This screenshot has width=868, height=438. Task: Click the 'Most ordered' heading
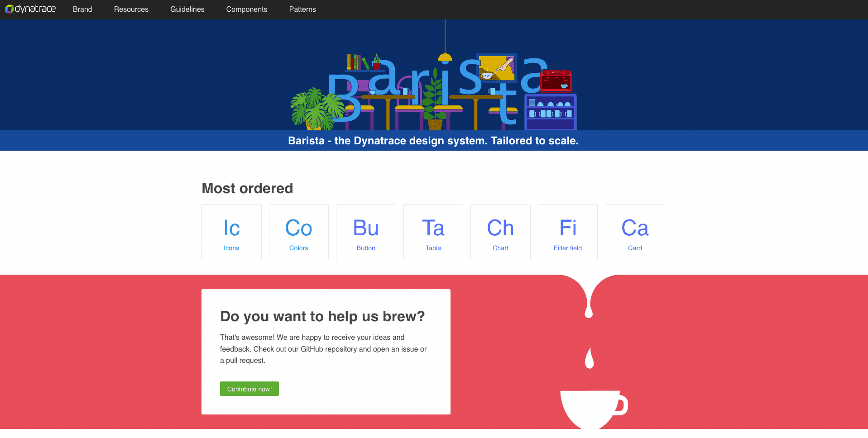pos(247,188)
